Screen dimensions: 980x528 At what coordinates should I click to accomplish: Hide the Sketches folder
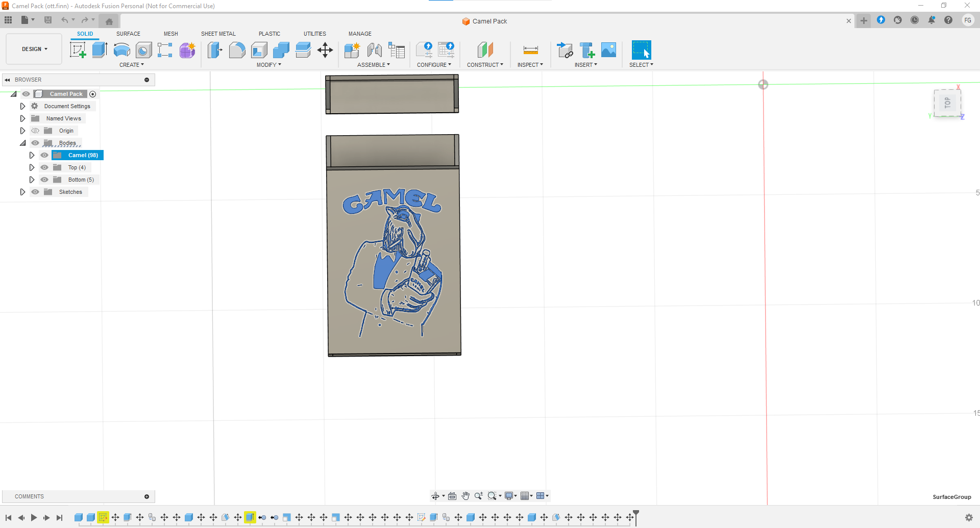pos(35,192)
